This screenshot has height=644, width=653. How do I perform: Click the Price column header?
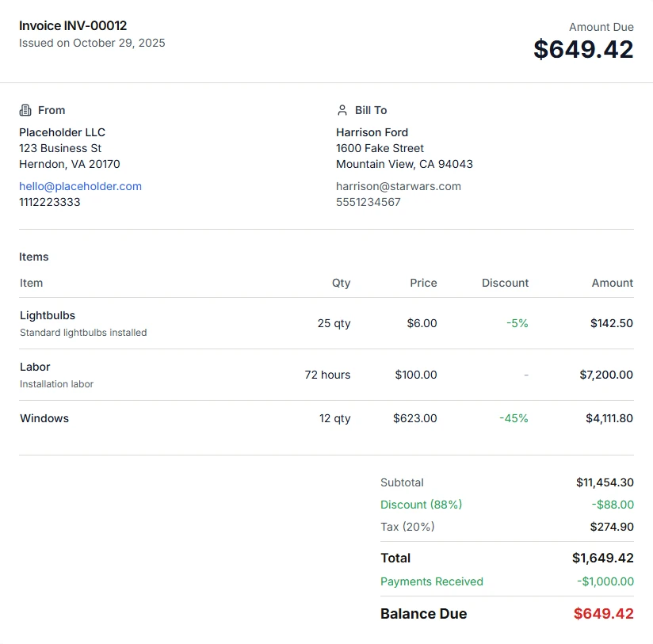423,283
